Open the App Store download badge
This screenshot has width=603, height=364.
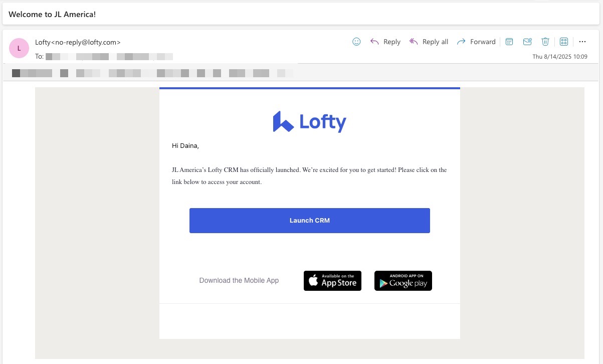332,281
